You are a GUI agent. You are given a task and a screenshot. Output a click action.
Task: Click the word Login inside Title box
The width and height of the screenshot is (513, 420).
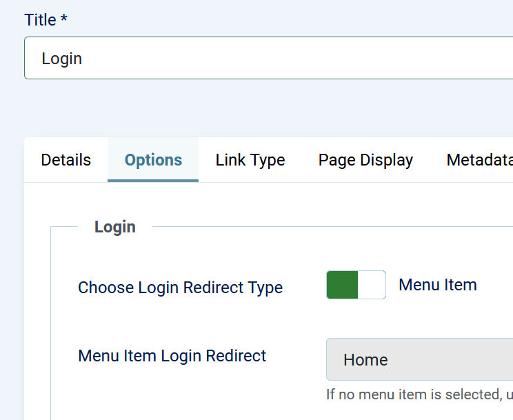pyautogui.click(x=62, y=59)
